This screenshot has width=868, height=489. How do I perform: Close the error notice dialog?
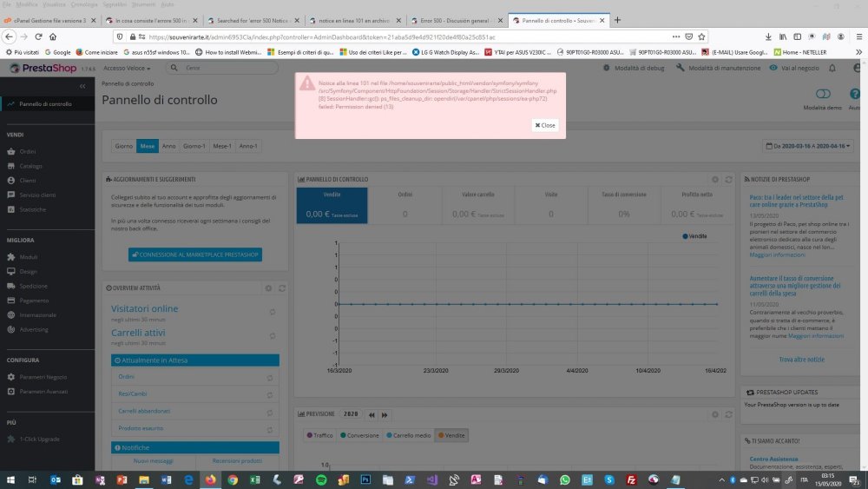545,125
